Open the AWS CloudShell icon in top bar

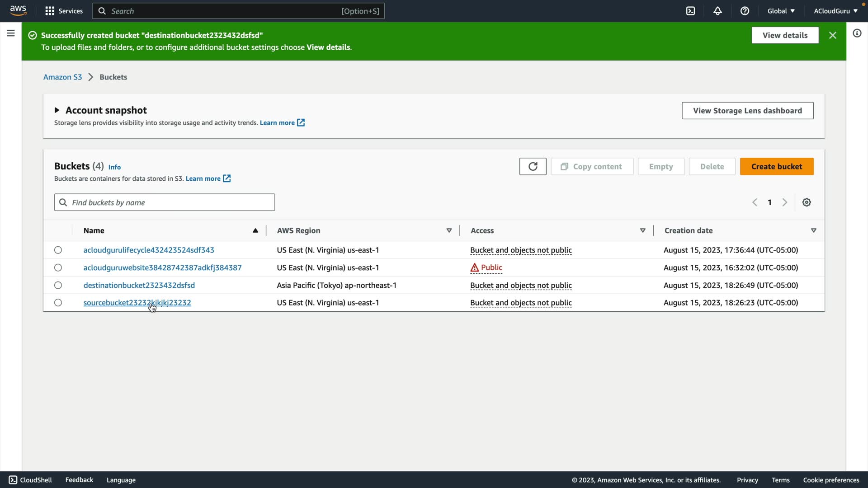pos(690,11)
